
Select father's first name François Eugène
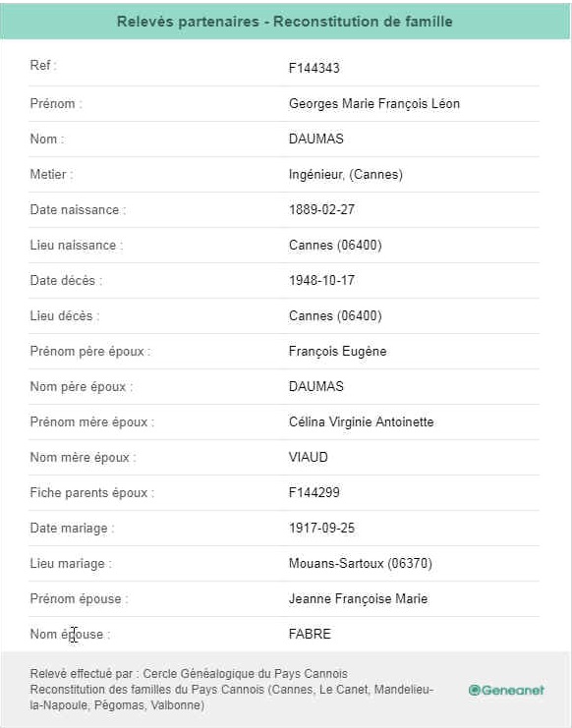pos(337,351)
